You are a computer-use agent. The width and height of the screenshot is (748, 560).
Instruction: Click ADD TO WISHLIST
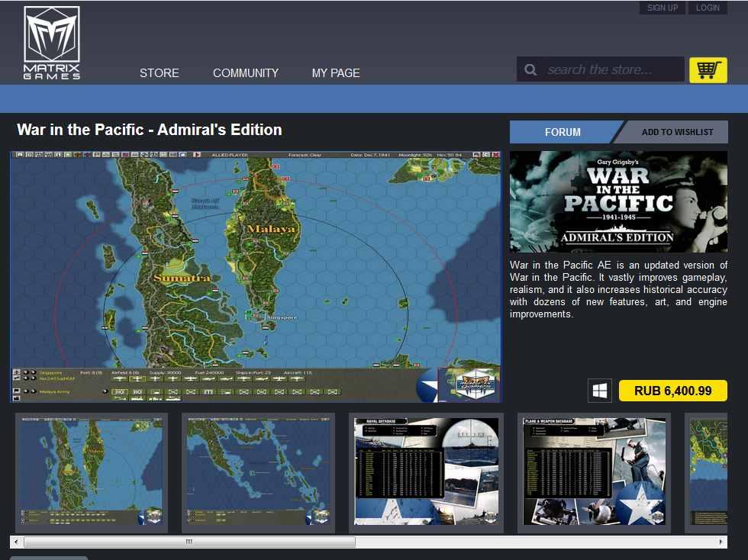point(678,132)
